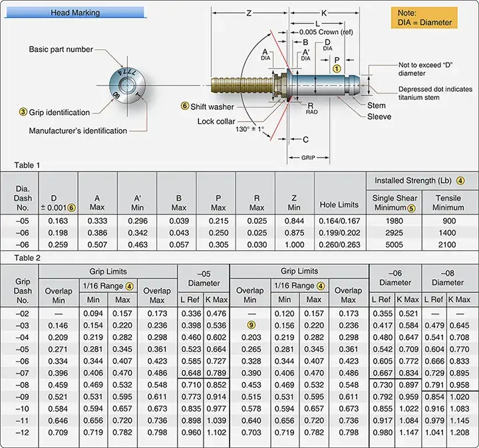Click the 0.507 value in the A Max column
The height and width of the screenshot is (448, 479).
coord(97,244)
